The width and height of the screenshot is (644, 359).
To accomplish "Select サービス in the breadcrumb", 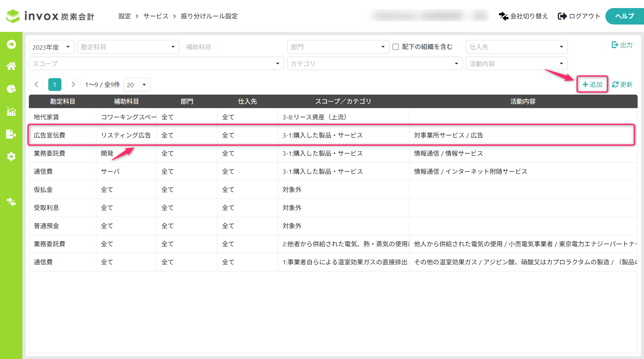I will tap(156, 16).
